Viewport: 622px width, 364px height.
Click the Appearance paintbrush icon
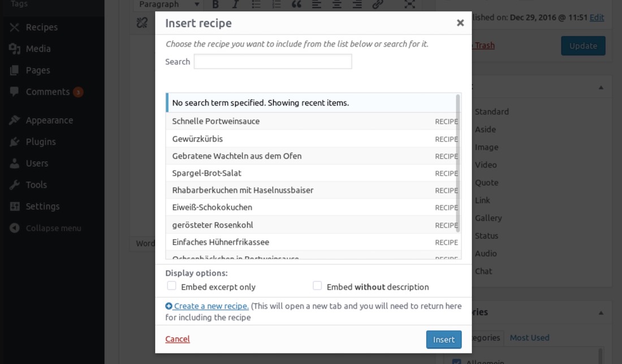pos(15,120)
